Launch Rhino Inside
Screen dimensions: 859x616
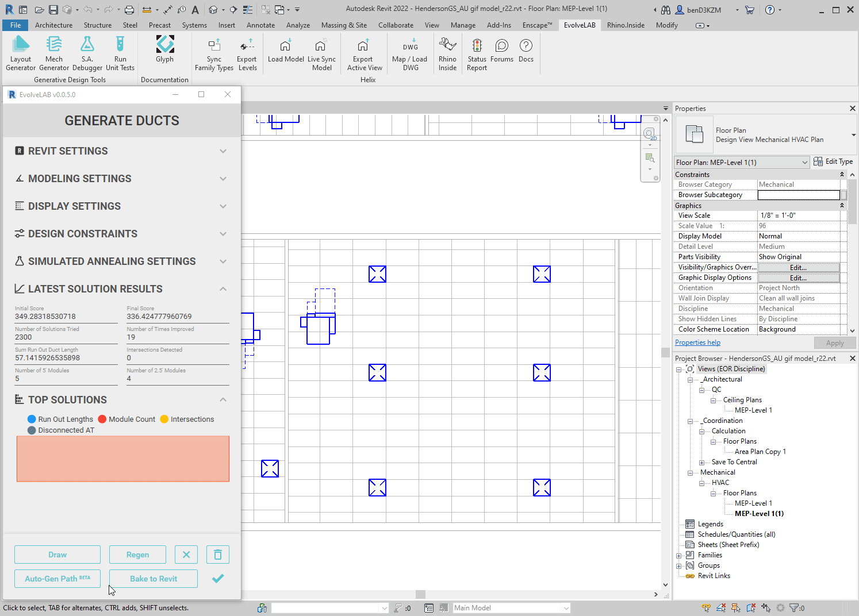tap(447, 53)
